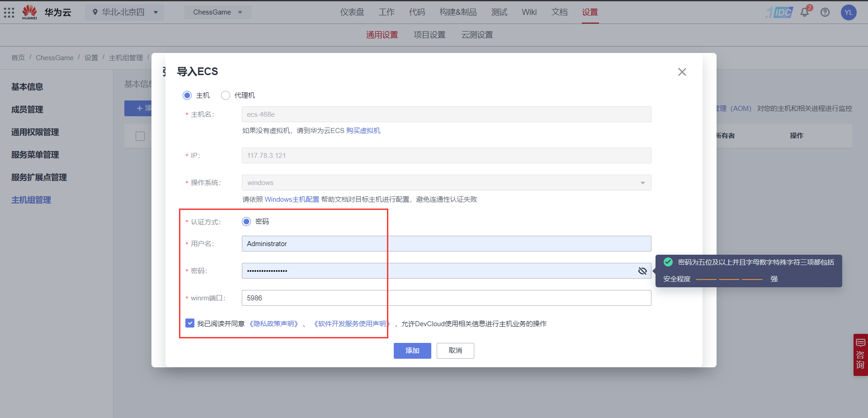This screenshot has width=868, height=418.
Task: Toggle password visibility eye icon
Action: click(x=642, y=271)
